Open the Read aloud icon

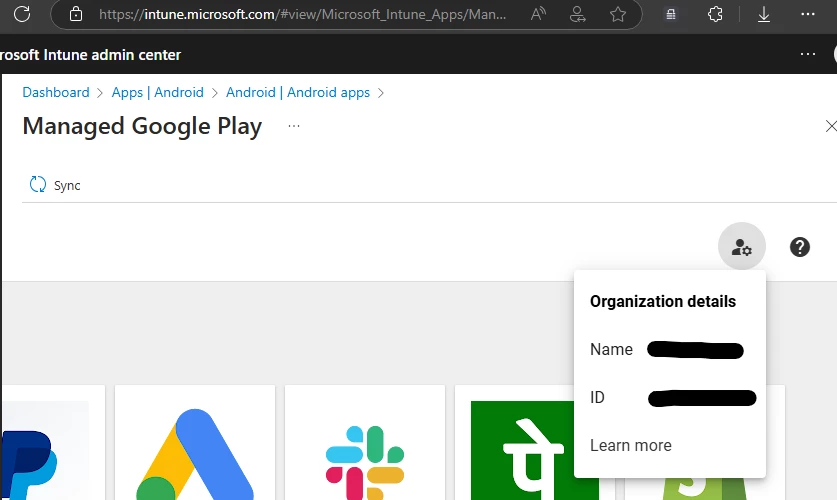pos(538,14)
